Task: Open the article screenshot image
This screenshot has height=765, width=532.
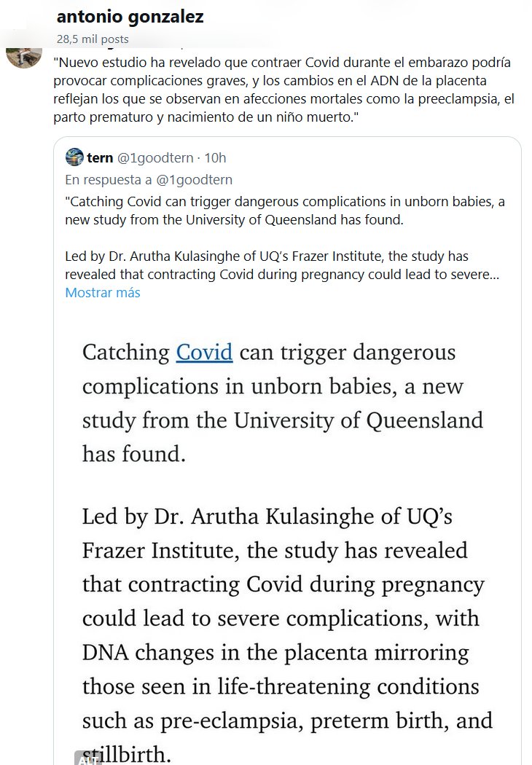Action: [287, 539]
